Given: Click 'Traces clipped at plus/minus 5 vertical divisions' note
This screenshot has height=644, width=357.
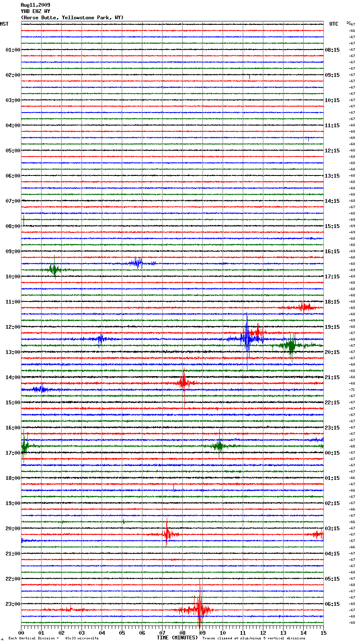Looking at the screenshot, I should click(x=254, y=639).
